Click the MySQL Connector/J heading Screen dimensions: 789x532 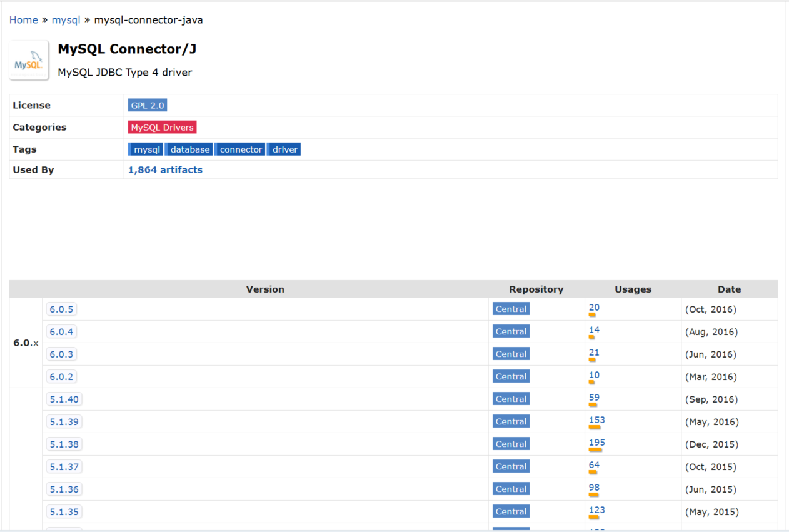click(x=127, y=49)
